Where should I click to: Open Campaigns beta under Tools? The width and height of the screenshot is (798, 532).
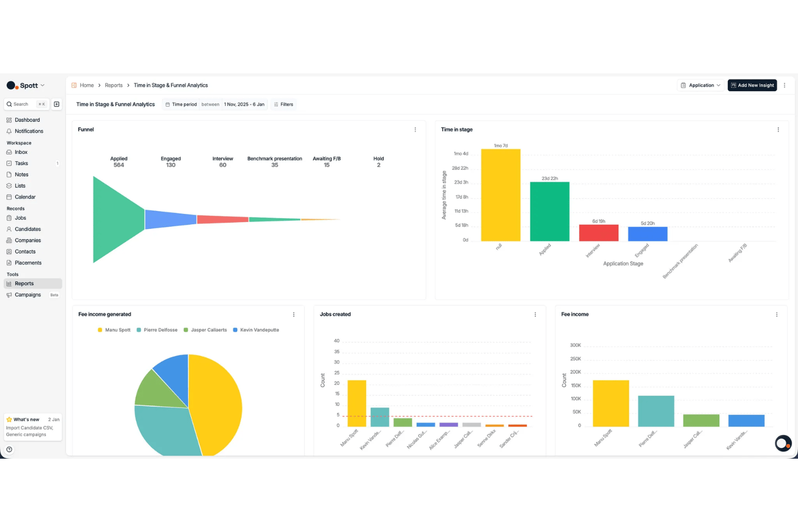coord(33,295)
